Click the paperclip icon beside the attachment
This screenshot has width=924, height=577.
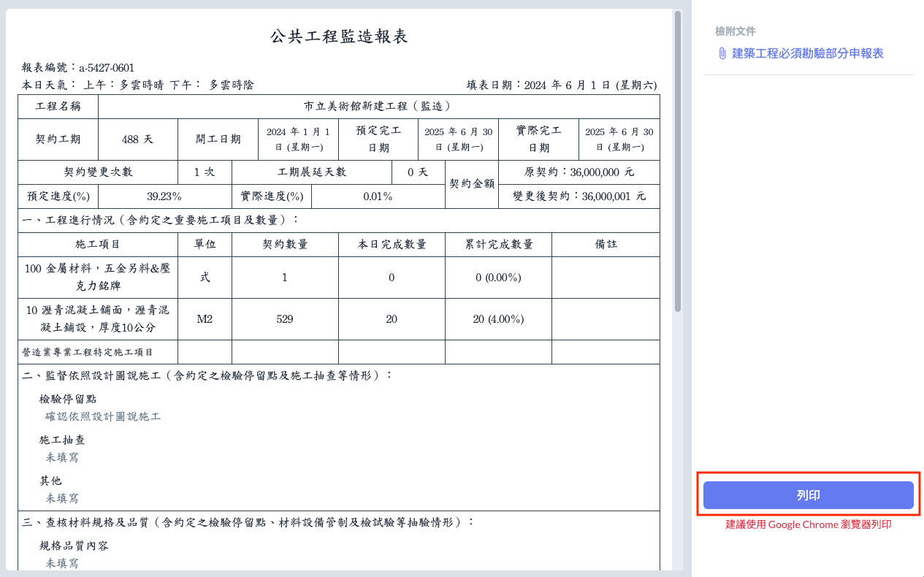[722, 53]
